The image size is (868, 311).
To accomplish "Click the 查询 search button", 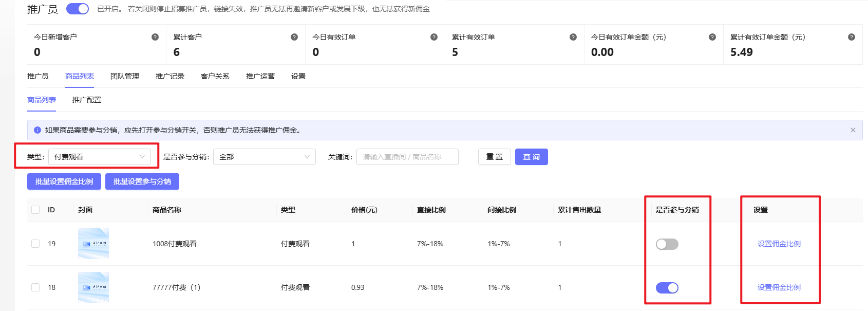I will (531, 157).
